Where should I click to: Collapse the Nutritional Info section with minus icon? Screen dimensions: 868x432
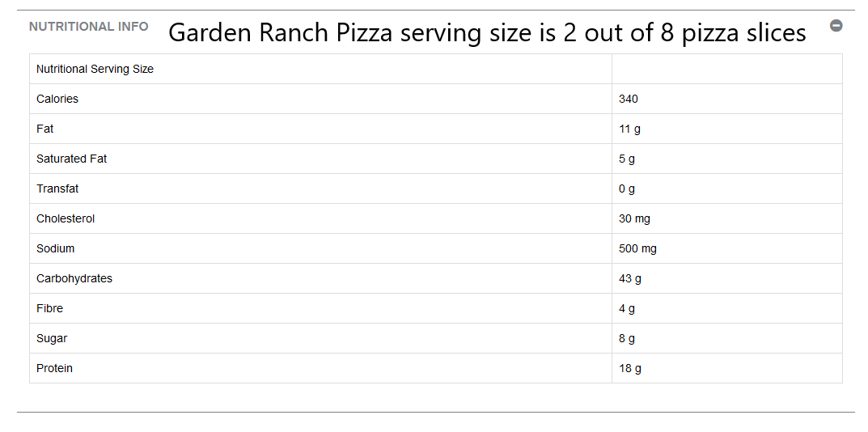click(836, 25)
